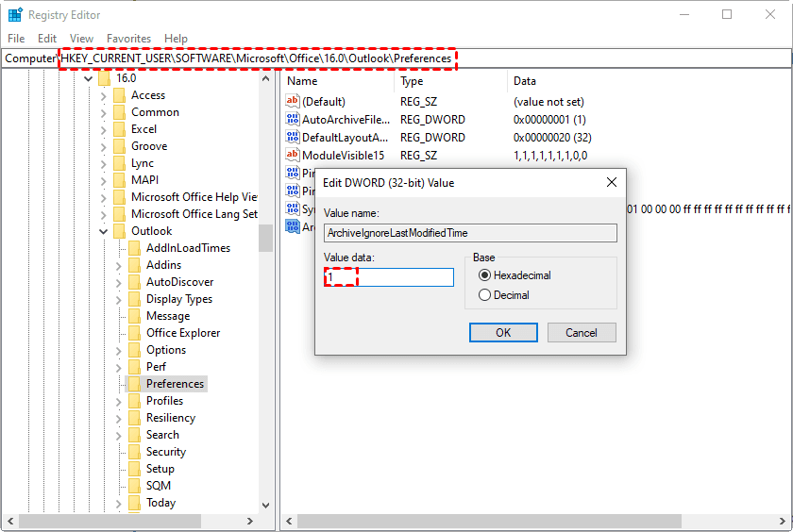
Task: Expand the Common key chevron
Action: (x=103, y=112)
